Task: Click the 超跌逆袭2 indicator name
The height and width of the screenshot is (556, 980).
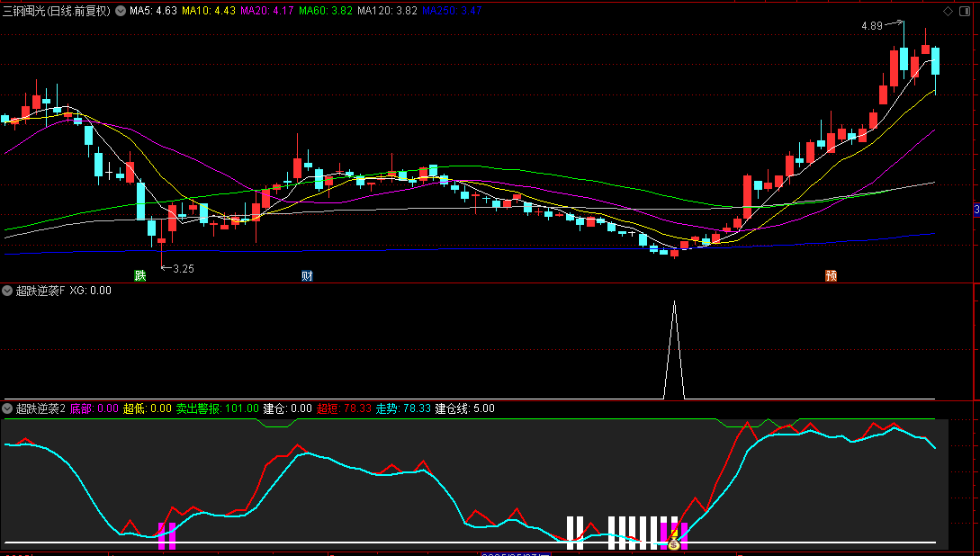Action: point(40,408)
